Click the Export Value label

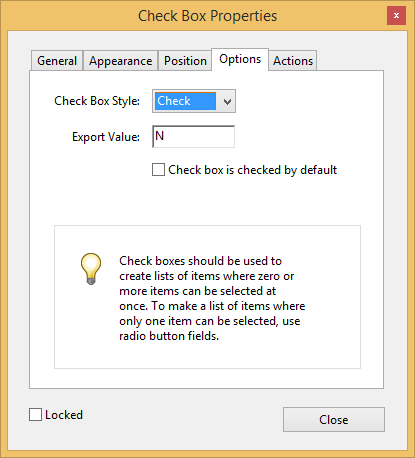click(106, 137)
